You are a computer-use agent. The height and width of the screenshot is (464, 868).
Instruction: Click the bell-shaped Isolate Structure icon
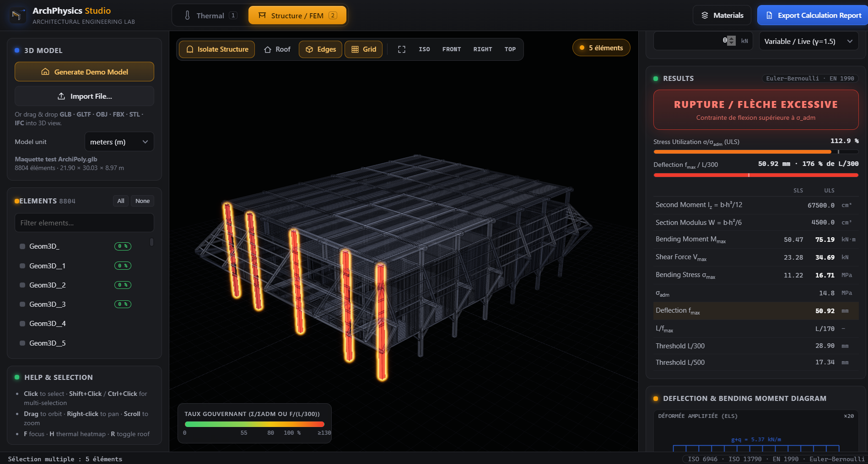[x=190, y=49]
